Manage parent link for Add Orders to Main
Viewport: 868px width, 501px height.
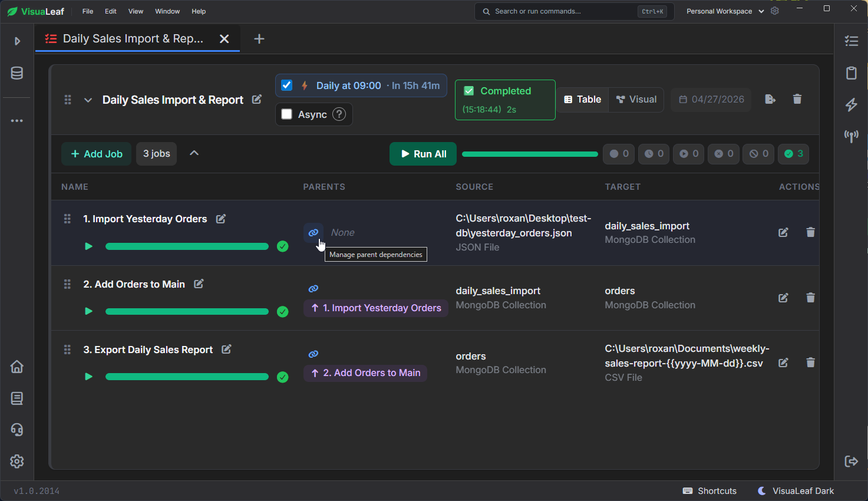tap(313, 289)
